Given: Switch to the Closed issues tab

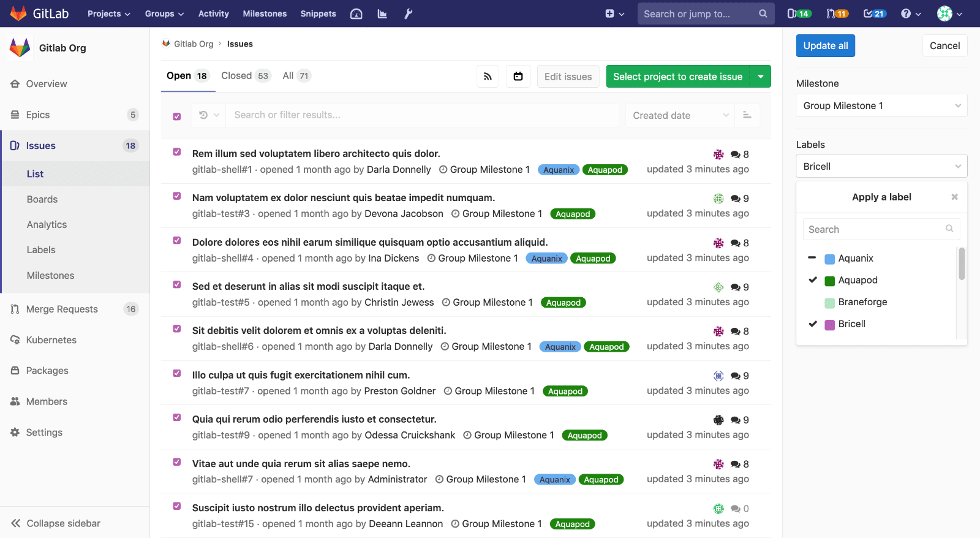Looking at the screenshot, I should tap(245, 76).
